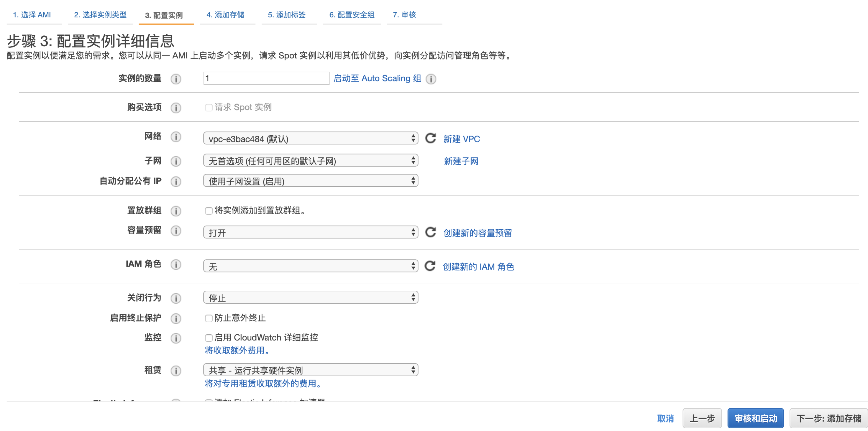
Task: Click the refresh icon beside the VPC dropdown
Action: (430, 138)
